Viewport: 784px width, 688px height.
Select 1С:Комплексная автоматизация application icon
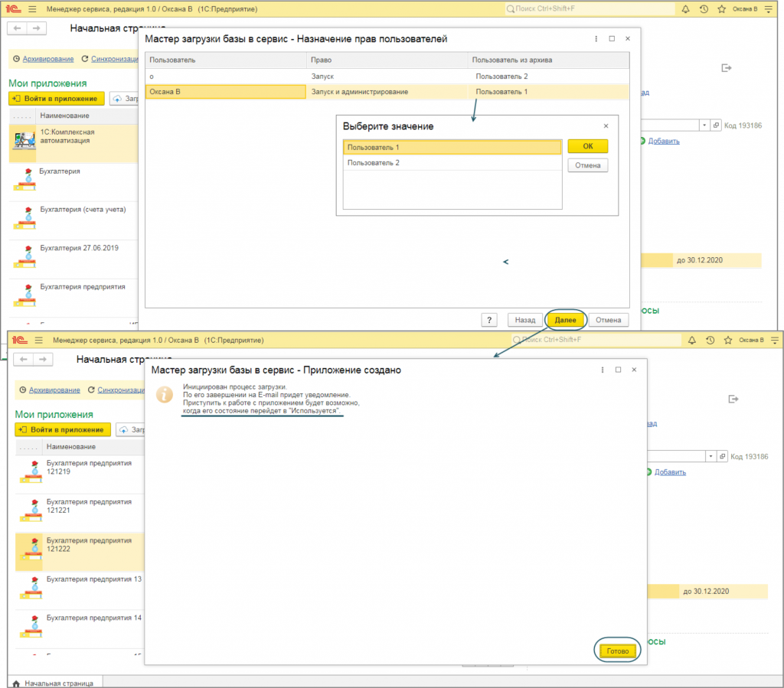(x=24, y=142)
